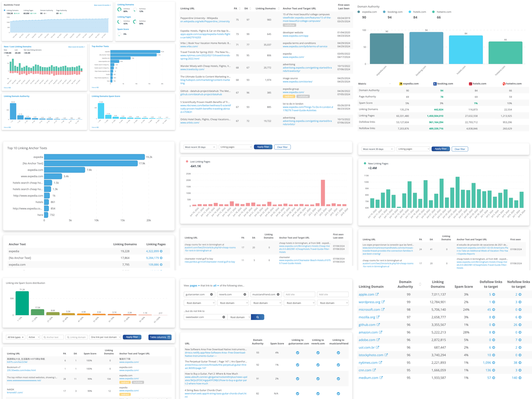Click arrow icon beside 136 dofollow links
Screen dimensions: 532x399
point(494,370)
